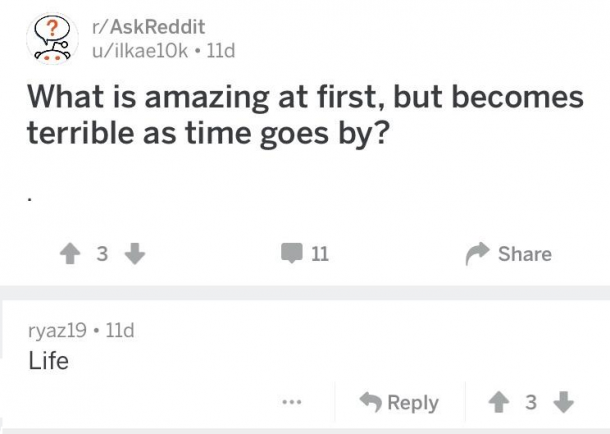This screenshot has width=610, height=434.
Task: Click the comment text "Life"
Action: pos(49,361)
